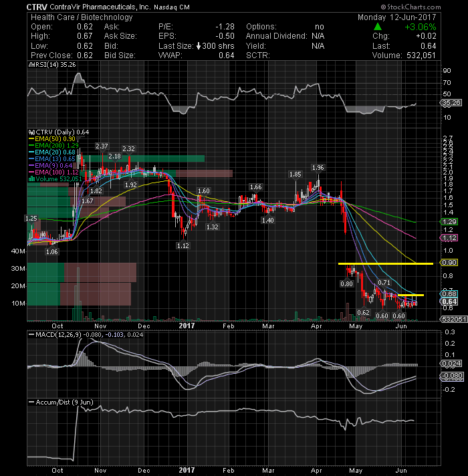Click the 0.80 price label
The height and width of the screenshot is (476, 468).
346,284
